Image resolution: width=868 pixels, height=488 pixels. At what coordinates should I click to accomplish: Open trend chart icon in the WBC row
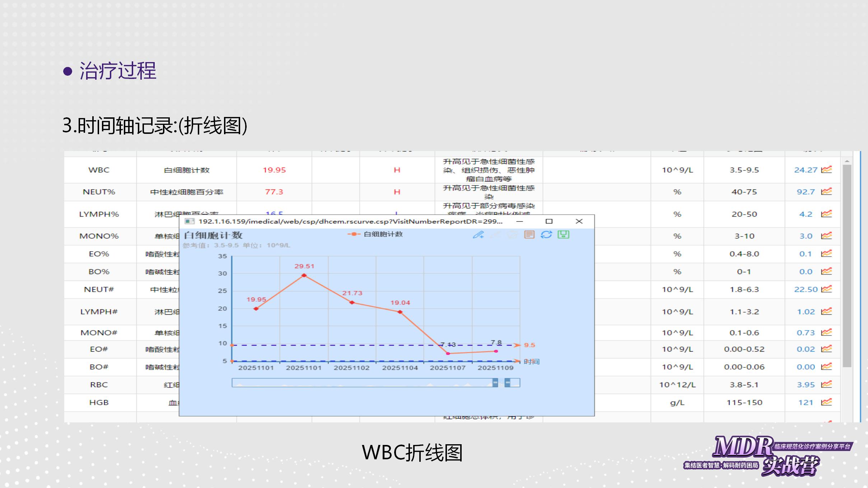point(826,169)
